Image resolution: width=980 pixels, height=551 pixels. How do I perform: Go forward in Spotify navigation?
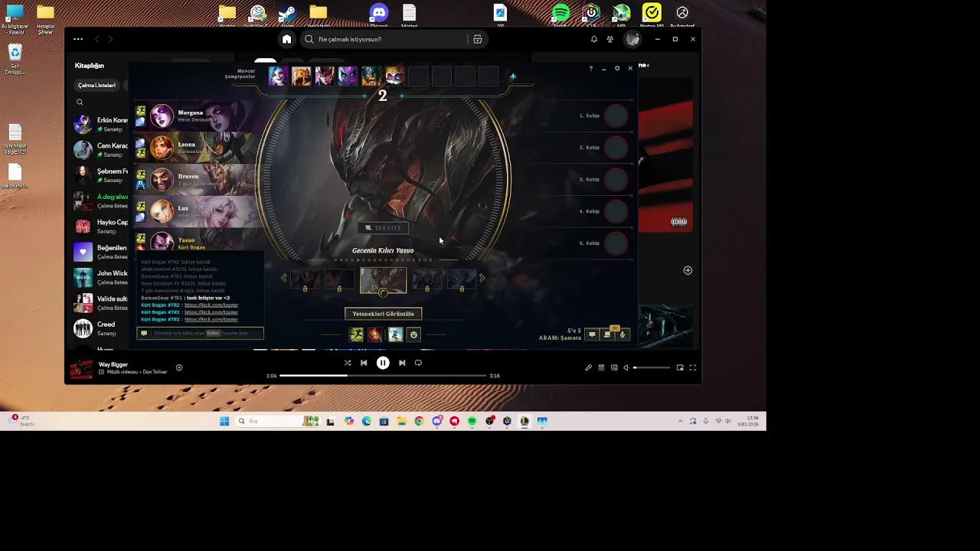[x=110, y=39]
